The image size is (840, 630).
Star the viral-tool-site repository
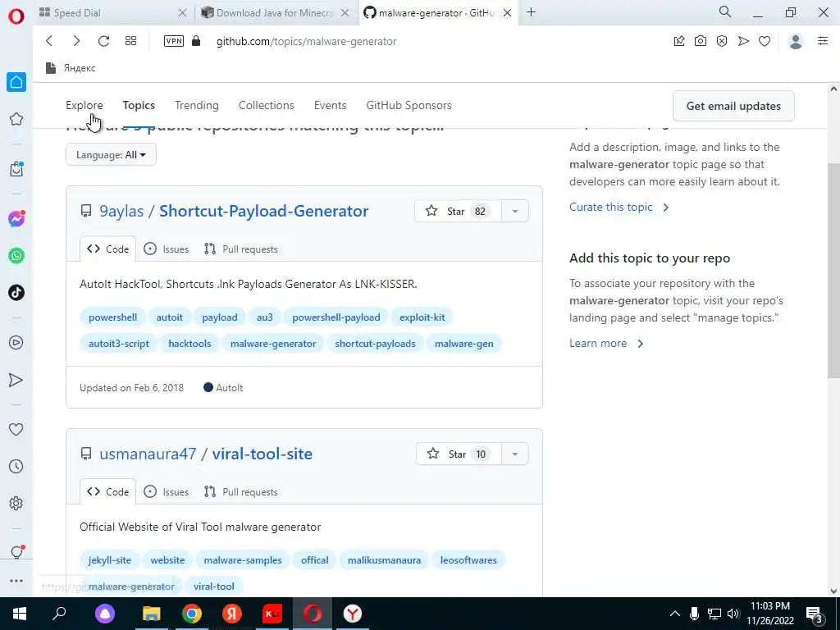pyautogui.click(x=459, y=454)
